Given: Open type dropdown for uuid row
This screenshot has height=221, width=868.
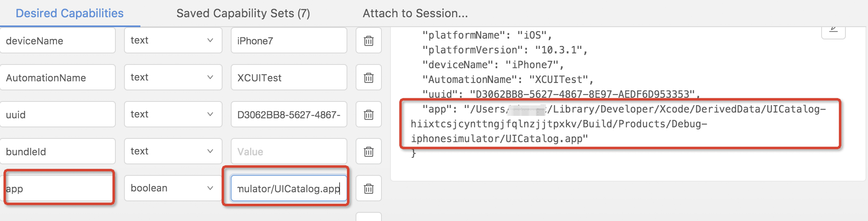Looking at the screenshot, I should pos(173,114).
